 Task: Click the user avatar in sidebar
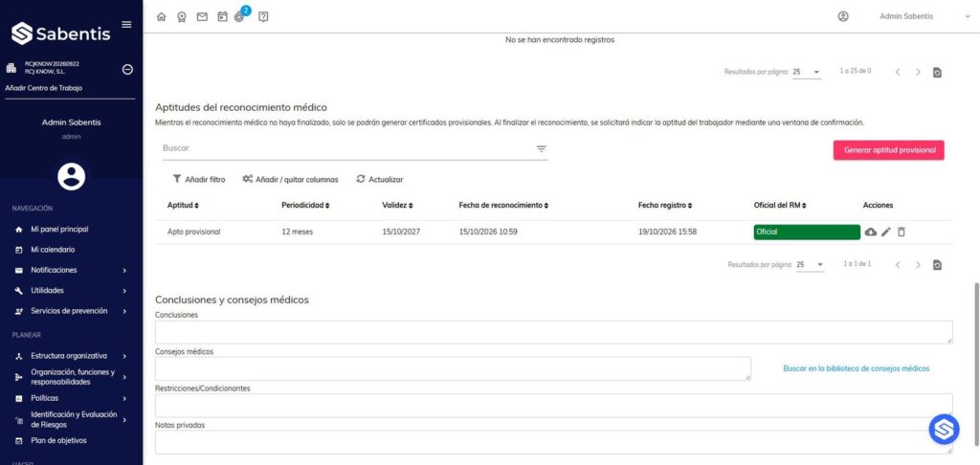pyautogui.click(x=71, y=176)
